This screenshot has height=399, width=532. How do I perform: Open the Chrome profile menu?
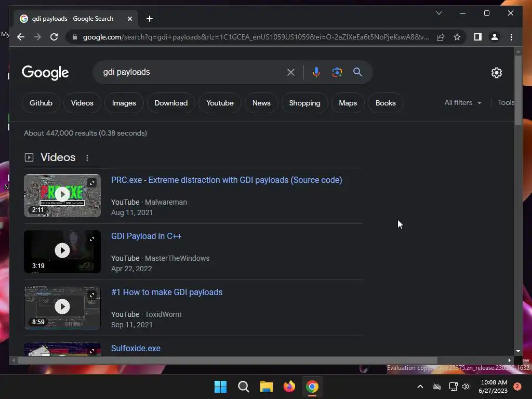coord(495,37)
